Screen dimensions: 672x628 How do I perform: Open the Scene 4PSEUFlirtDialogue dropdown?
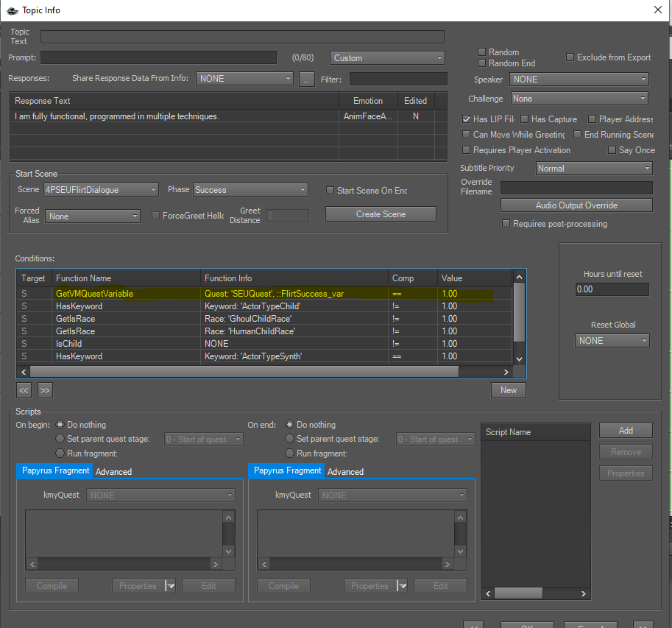click(x=101, y=189)
